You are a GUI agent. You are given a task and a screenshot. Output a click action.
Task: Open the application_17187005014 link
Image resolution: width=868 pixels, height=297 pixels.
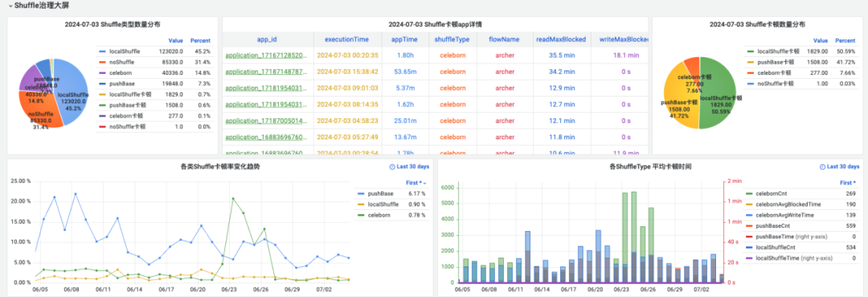coord(266,121)
